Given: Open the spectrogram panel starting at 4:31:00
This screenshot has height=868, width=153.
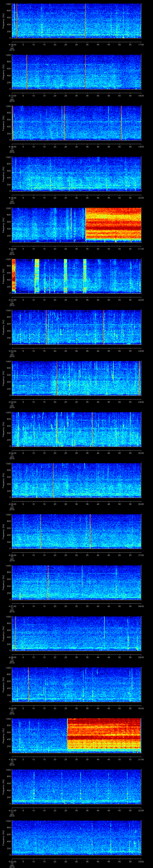Looking at the screenshot, I should pos(77,787).
